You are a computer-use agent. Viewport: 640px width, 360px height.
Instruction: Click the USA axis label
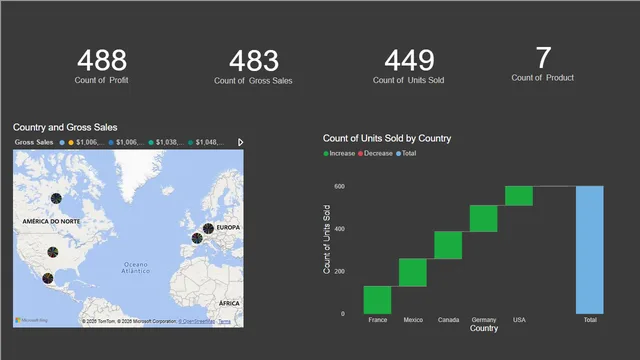coord(519,320)
